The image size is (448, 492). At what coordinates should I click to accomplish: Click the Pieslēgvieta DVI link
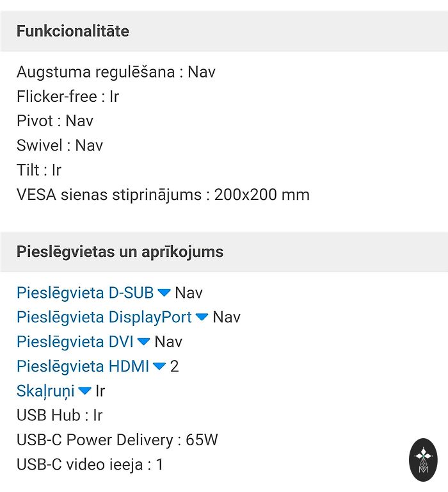click(75, 341)
